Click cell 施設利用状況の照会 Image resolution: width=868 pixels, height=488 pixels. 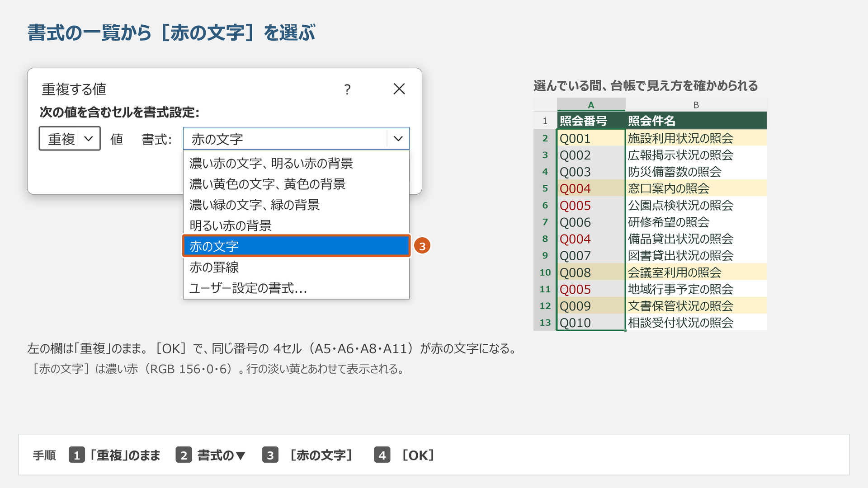[696, 138]
